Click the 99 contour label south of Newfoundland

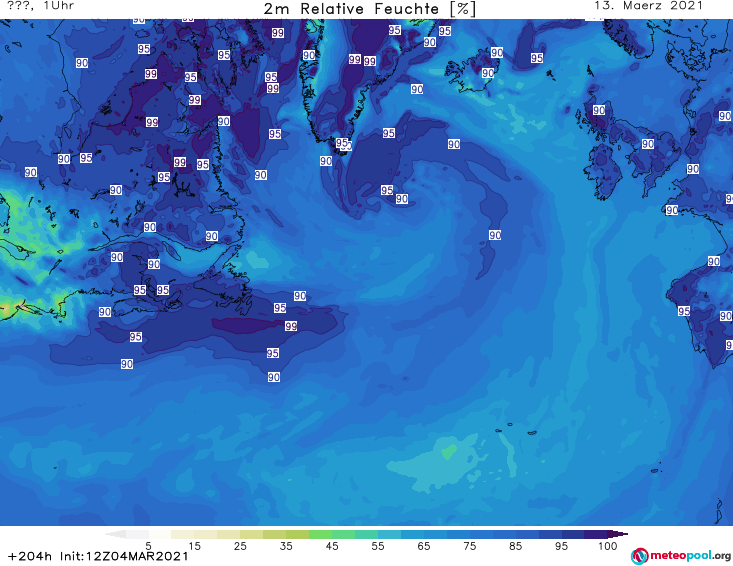[291, 326]
